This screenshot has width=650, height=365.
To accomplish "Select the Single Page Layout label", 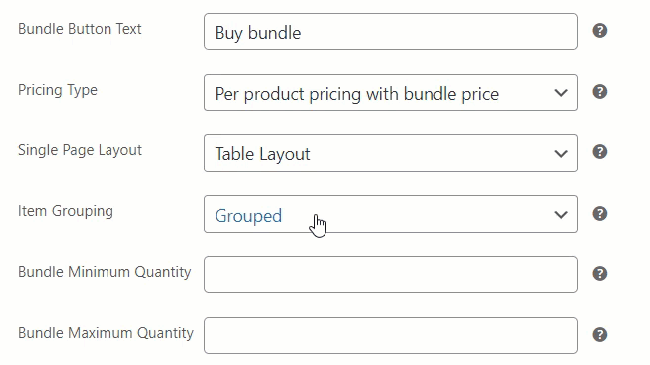I will (80, 150).
